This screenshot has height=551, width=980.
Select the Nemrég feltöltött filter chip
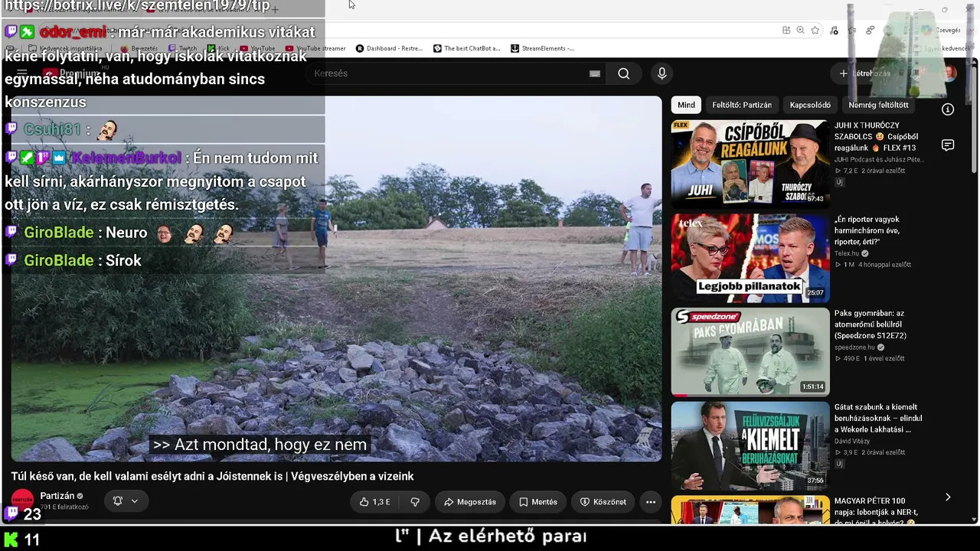coord(878,105)
